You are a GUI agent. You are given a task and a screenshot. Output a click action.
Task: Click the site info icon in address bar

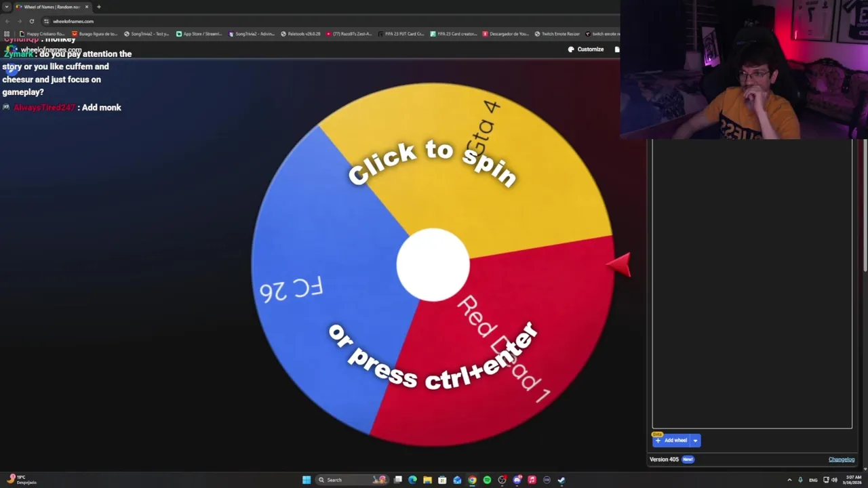coord(46,21)
